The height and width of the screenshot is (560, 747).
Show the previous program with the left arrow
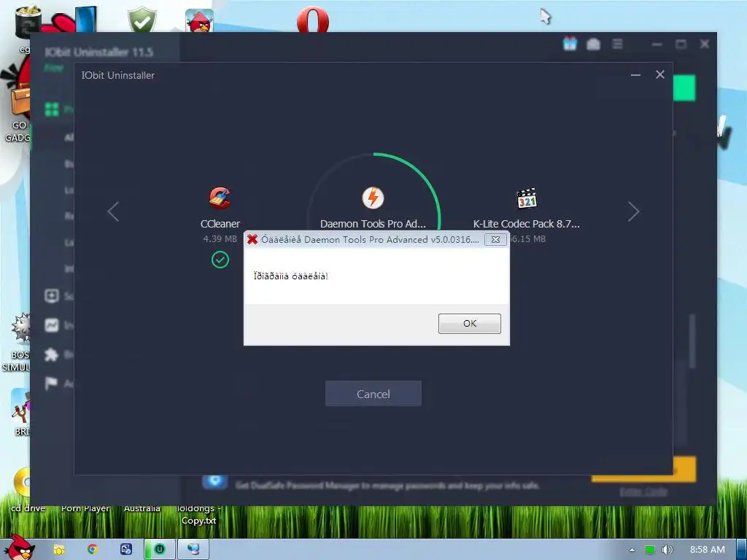113,211
